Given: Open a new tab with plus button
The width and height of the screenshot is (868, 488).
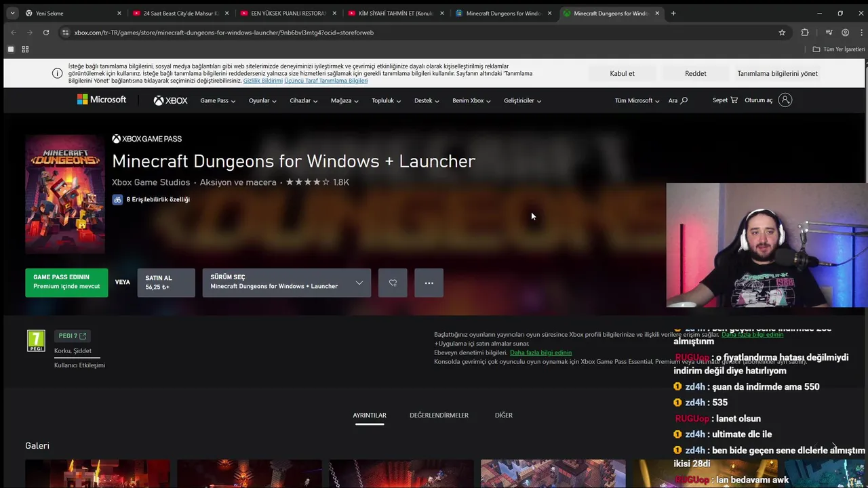Looking at the screenshot, I should tap(673, 13).
